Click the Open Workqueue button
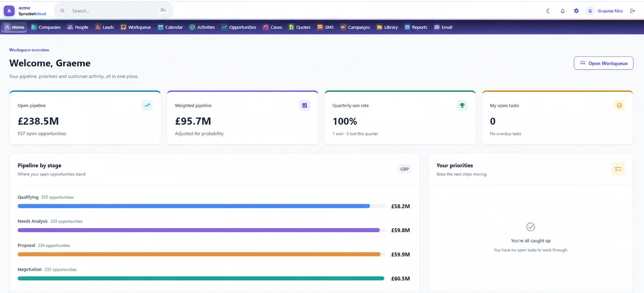 (603, 63)
